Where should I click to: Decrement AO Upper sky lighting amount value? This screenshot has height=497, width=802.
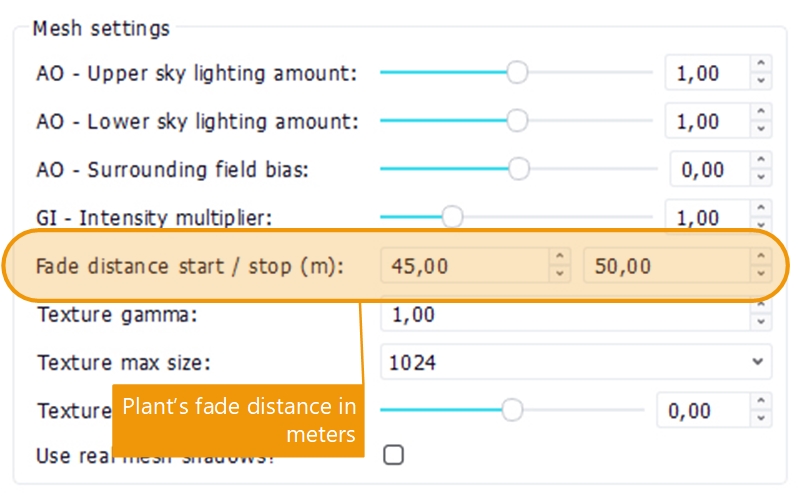762,81
